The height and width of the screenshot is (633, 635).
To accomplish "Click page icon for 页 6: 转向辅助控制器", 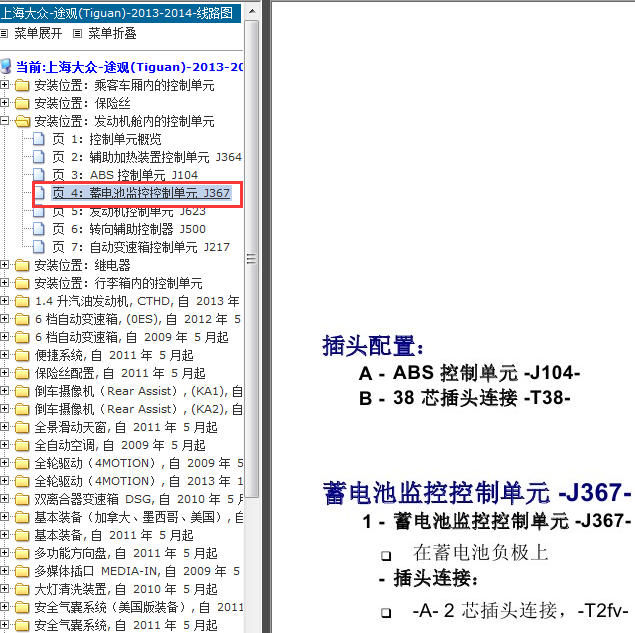I will (x=38, y=229).
